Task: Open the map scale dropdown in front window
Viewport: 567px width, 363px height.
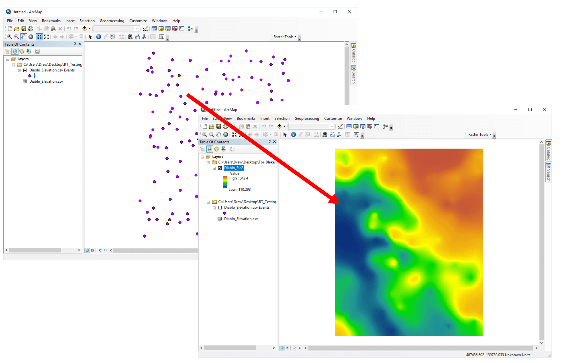Action: 312,127
